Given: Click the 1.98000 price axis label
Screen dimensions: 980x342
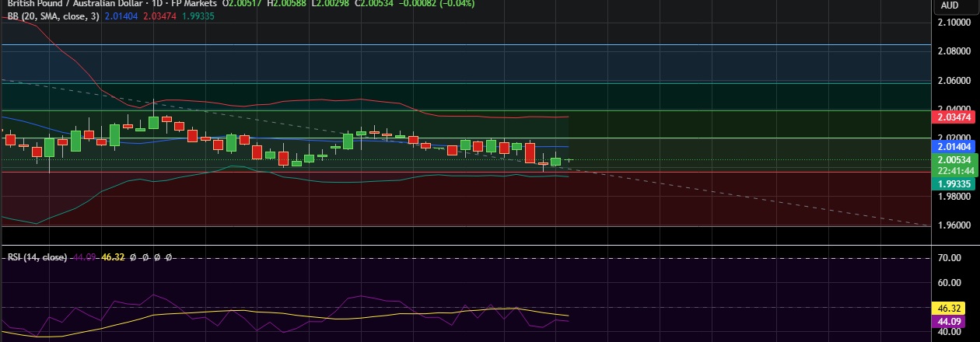Looking at the screenshot, I should click(954, 197).
